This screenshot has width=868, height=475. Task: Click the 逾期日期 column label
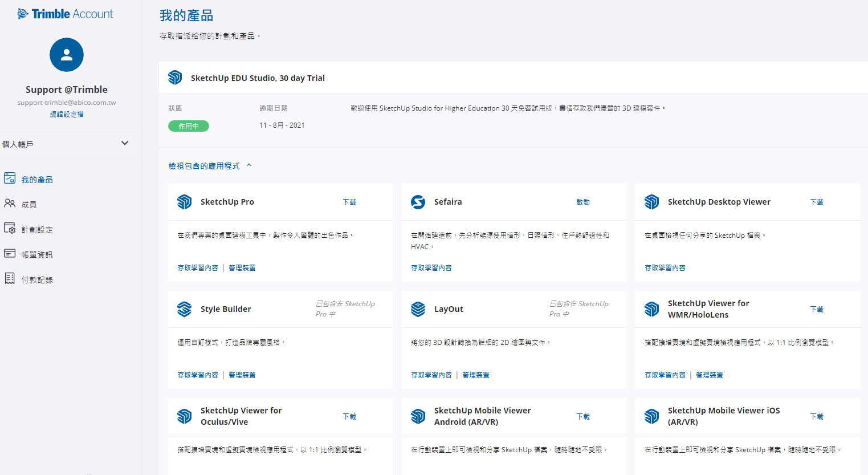pyautogui.click(x=274, y=108)
